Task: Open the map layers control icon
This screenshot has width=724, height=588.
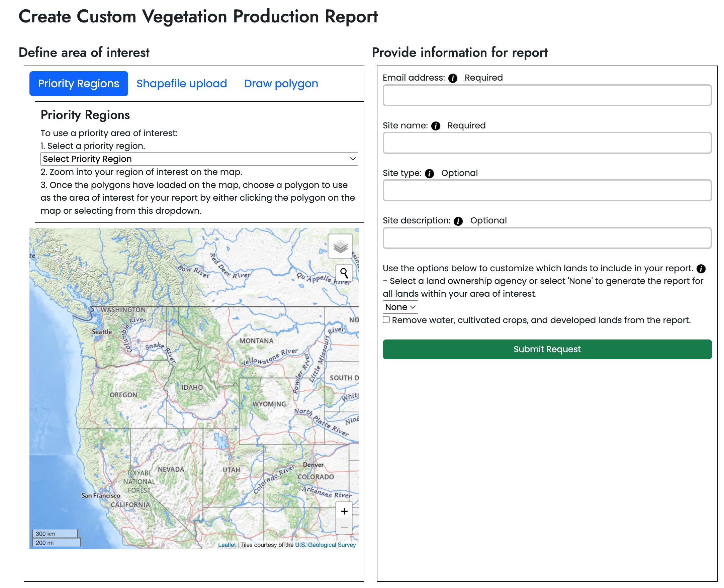Action: click(x=340, y=246)
